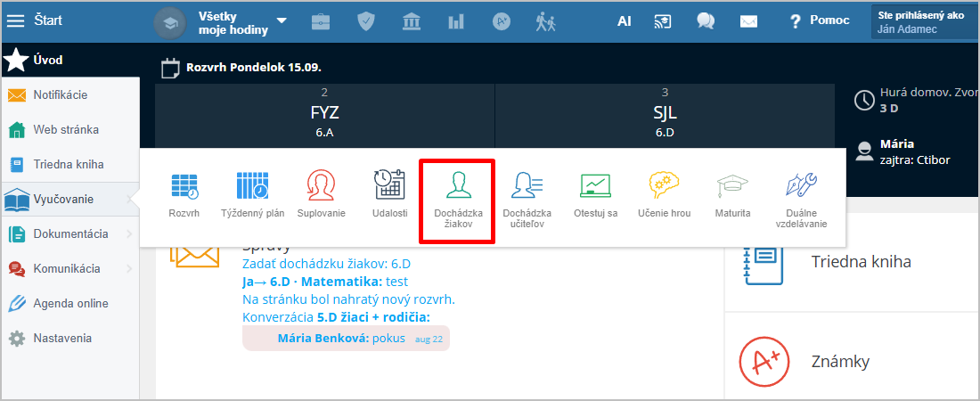
Task: Open Učenie hrou brain icon
Action: pos(664,185)
